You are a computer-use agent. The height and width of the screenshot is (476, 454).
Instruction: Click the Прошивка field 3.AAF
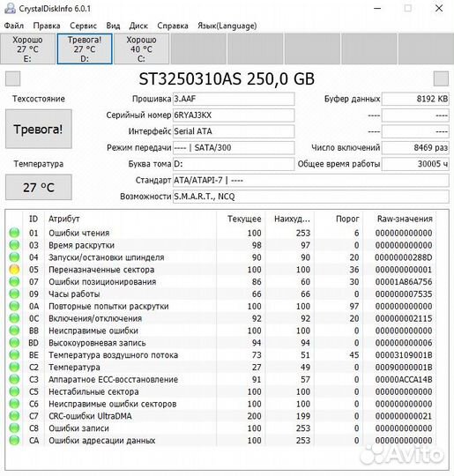(x=234, y=99)
